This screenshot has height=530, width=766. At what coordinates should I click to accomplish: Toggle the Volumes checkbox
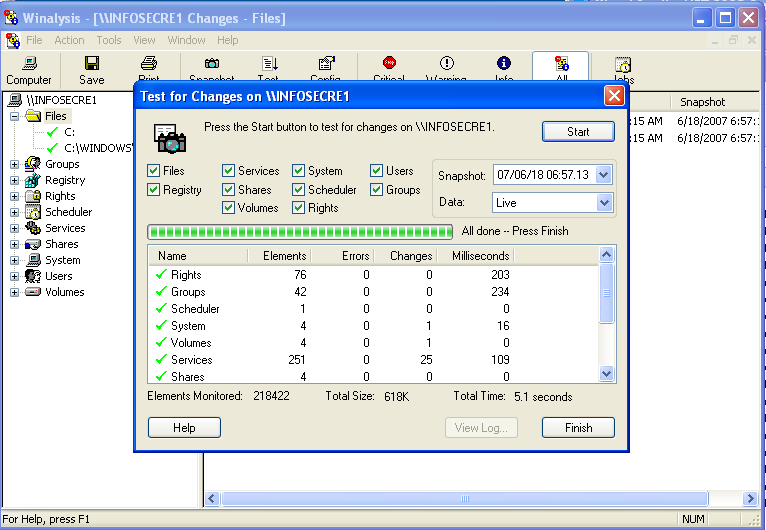228,208
